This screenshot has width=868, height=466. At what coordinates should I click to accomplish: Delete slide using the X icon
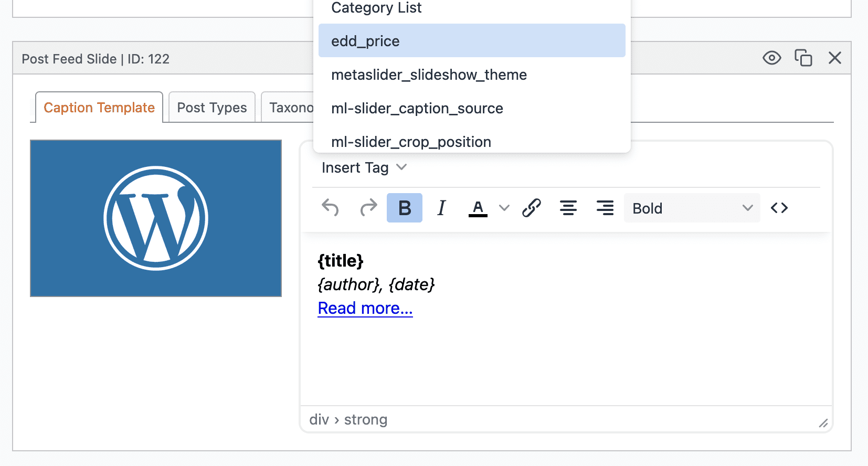(x=834, y=58)
